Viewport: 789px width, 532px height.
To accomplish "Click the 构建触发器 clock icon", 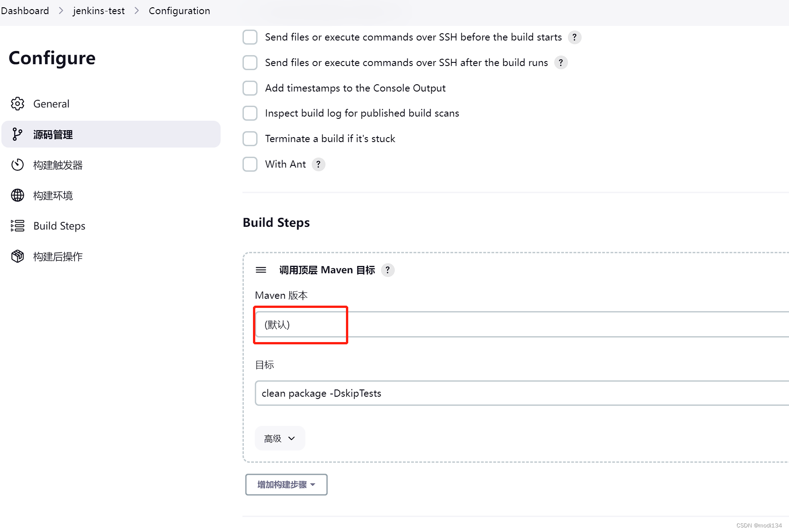I will click(17, 165).
